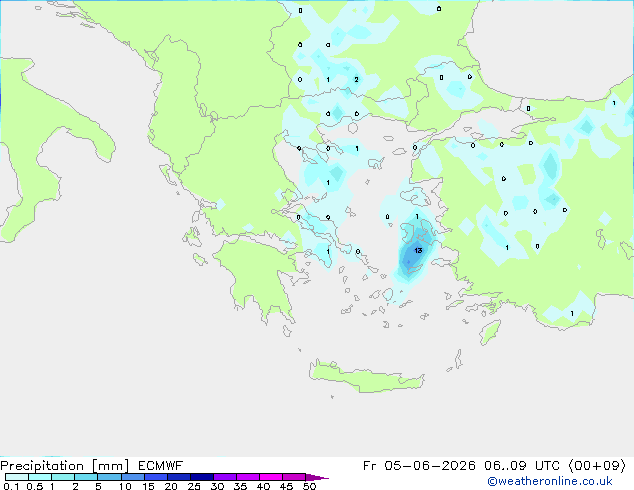Click the '20' legend scale label

click(x=171, y=486)
